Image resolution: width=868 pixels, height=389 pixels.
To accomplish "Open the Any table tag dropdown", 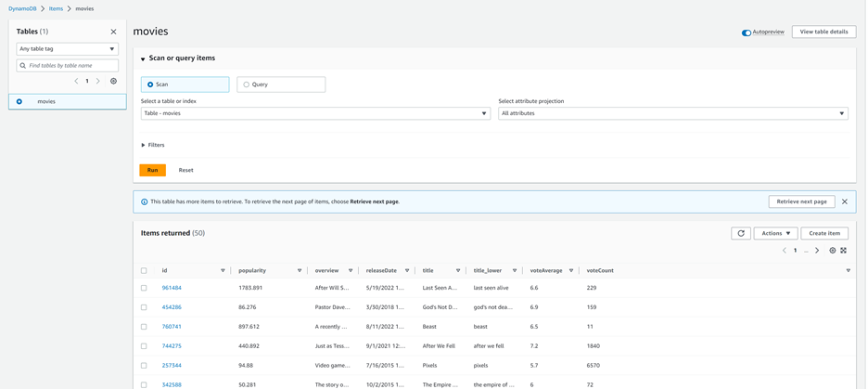I will click(x=67, y=49).
